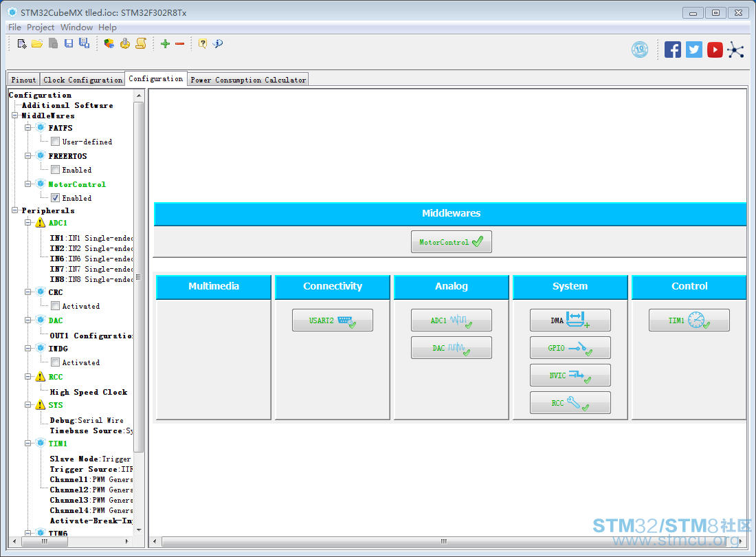This screenshot has height=557, width=756.
Task: Collapse the MiddleWares tree node
Action: coord(15,116)
